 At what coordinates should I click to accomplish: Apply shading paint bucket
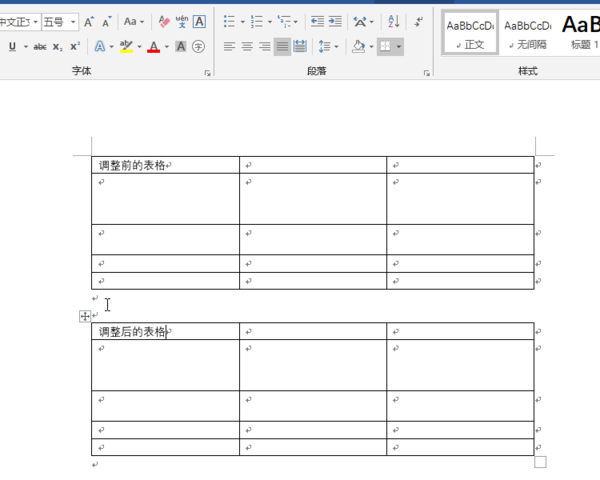[x=359, y=47]
